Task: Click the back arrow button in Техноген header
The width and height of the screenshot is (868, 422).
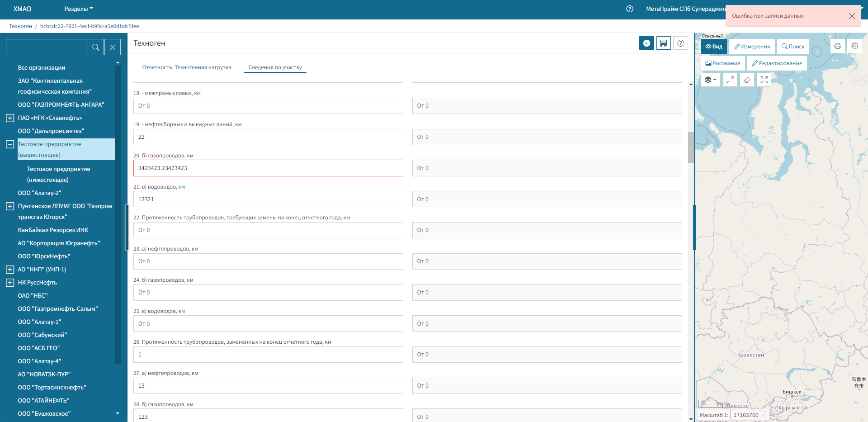Action: click(x=646, y=43)
